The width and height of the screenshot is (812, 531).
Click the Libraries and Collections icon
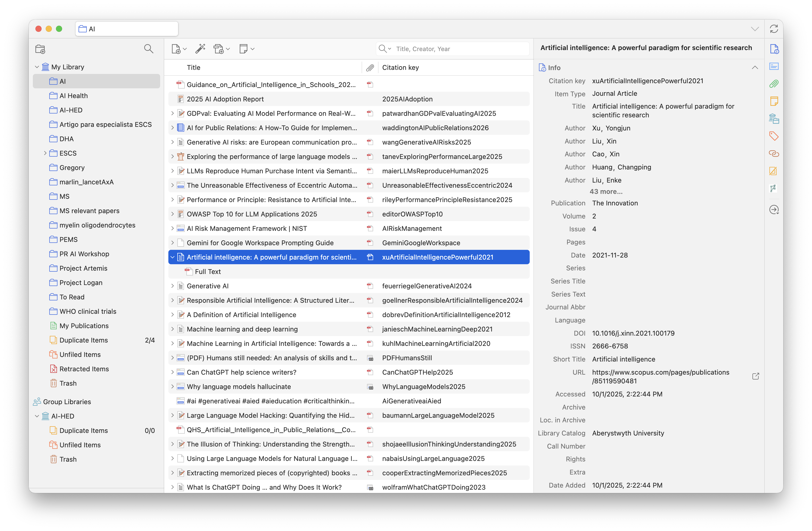(x=774, y=119)
